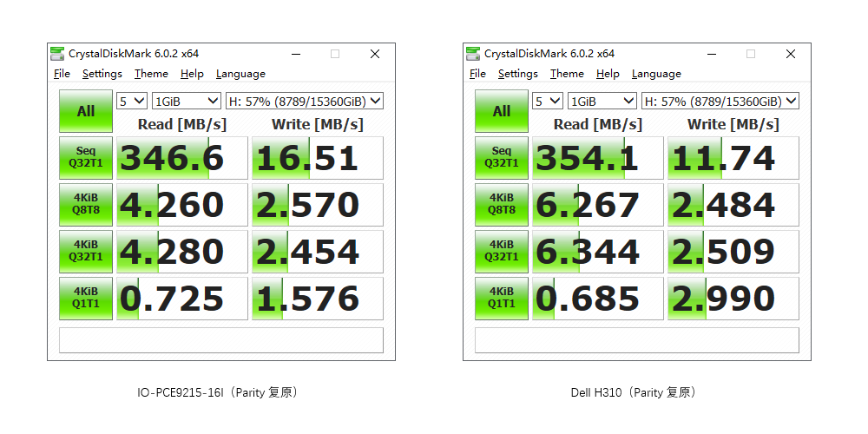Viewport: 868px width, 434px height.
Task: Close the Dell H310 CrystalDiskMark window
Action: point(791,54)
